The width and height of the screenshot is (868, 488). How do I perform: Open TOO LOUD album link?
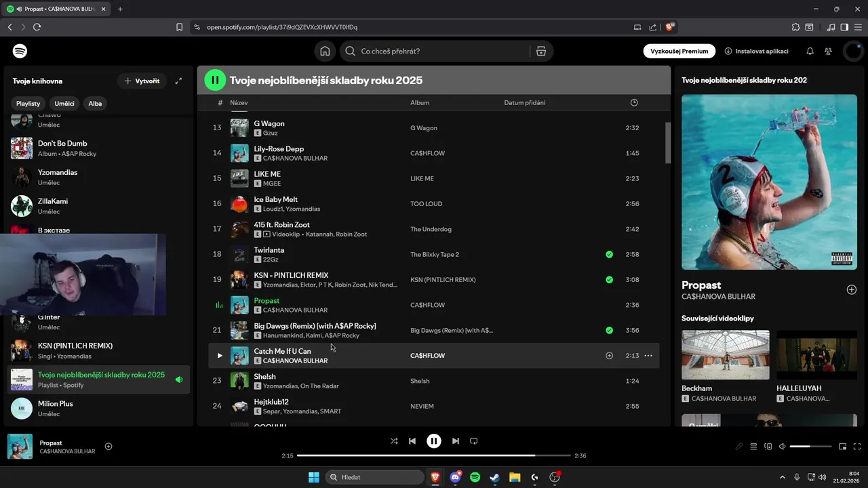click(426, 203)
